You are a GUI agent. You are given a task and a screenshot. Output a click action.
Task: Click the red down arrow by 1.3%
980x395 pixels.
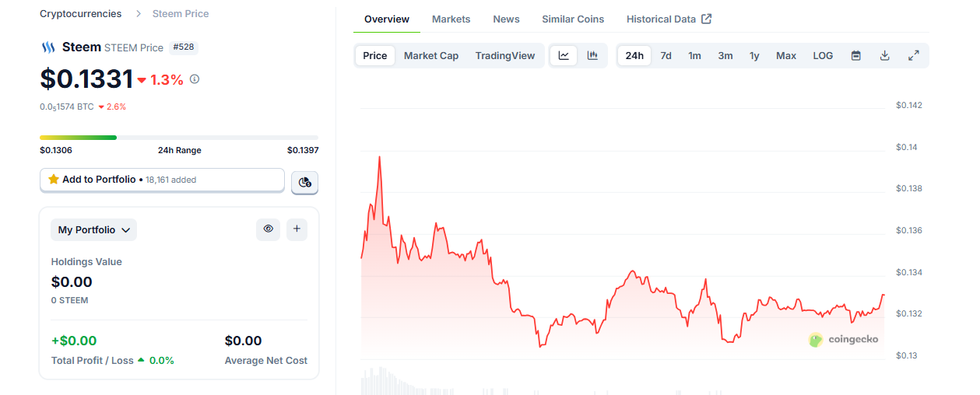pyautogui.click(x=142, y=80)
